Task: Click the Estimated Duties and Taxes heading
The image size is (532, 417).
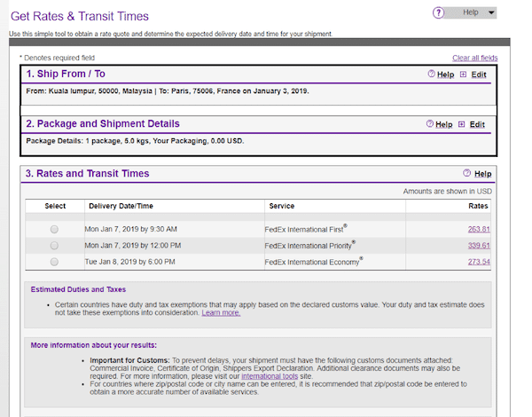Action: pos(78,289)
